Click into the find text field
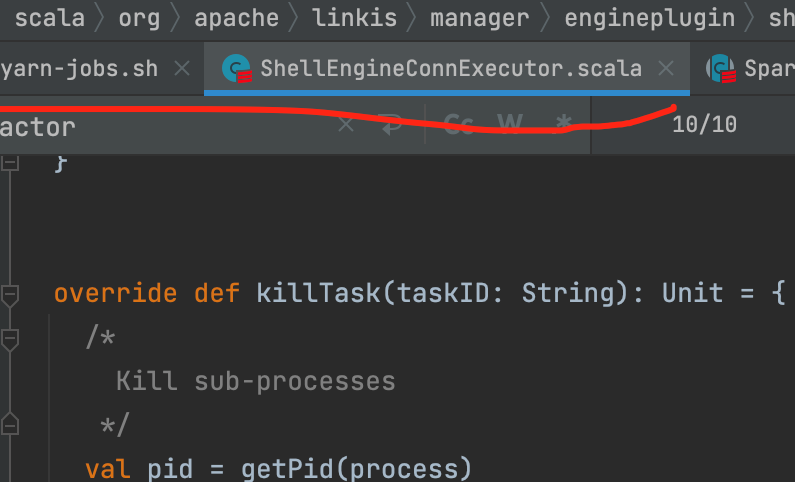 pyautogui.click(x=170, y=126)
